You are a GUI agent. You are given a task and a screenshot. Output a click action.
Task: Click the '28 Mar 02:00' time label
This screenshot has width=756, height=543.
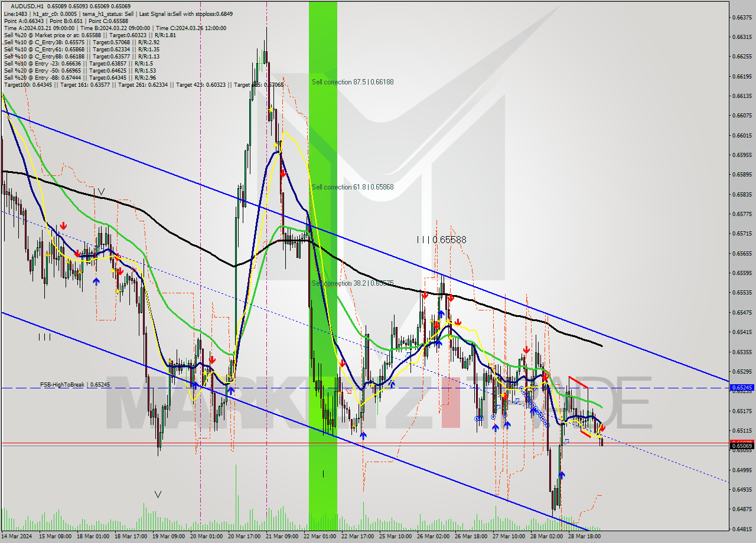pyautogui.click(x=546, y=537)
